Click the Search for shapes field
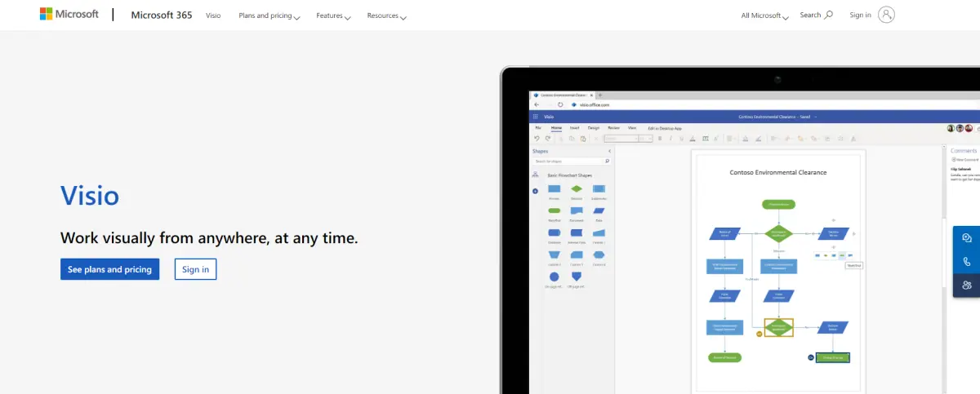The image size is (980, 394). (572, 162)
